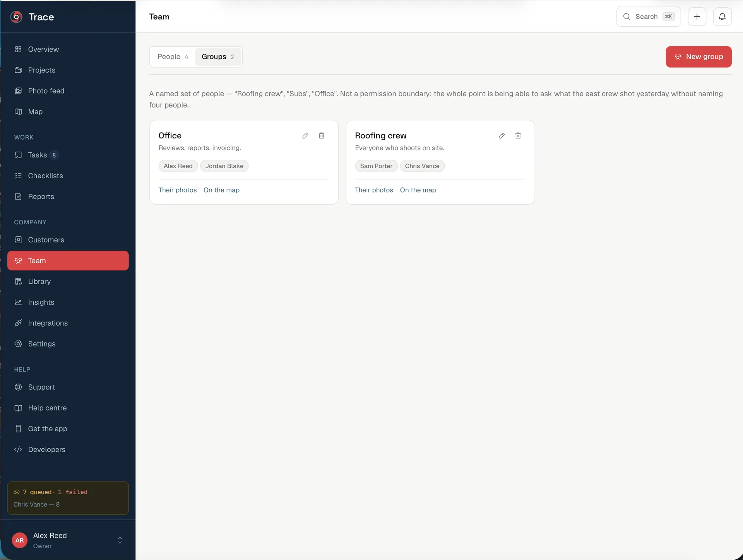Open Checklists in the sidebar
The height and width of the screenshot is (560, 743).
click(x=68, y=176)
